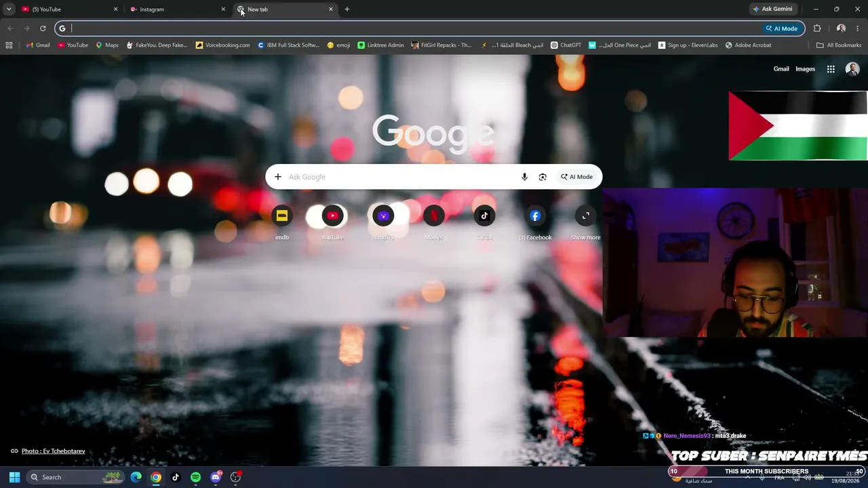The width and height of the screenshot is (868, 488).
Task: Open the Chrome three-dot menu
Action: [858, 28]
